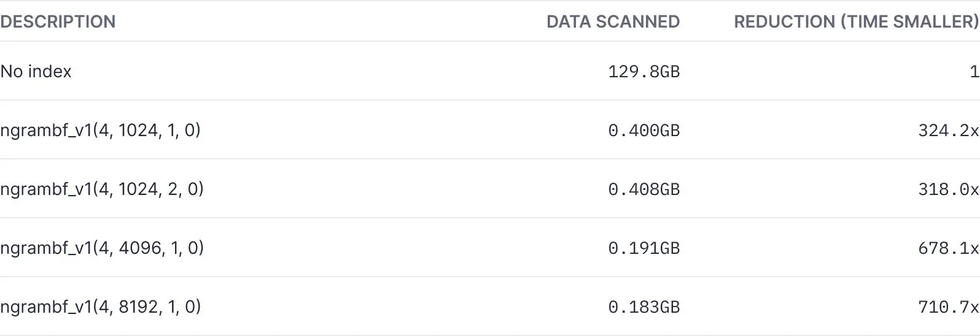
Task: Select the ngrambf_v1(4, 8192, 1, 0) description
Action: pos(101,307)
